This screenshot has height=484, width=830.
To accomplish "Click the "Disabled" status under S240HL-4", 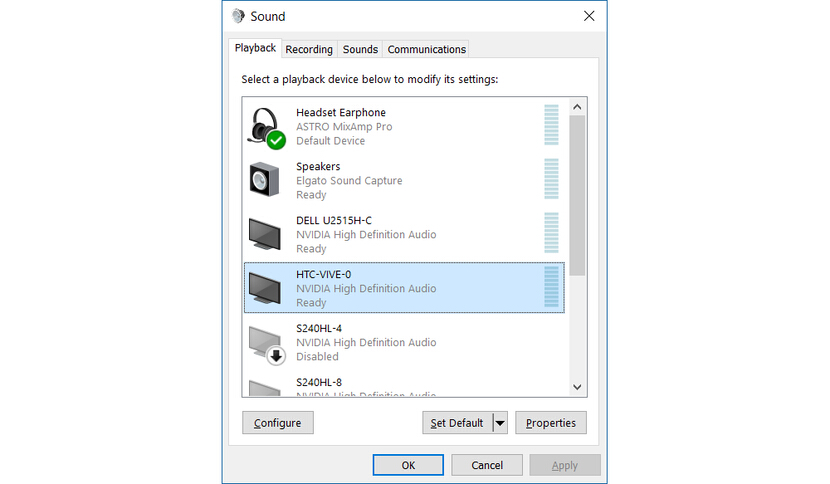I will (x=317, y=357).
